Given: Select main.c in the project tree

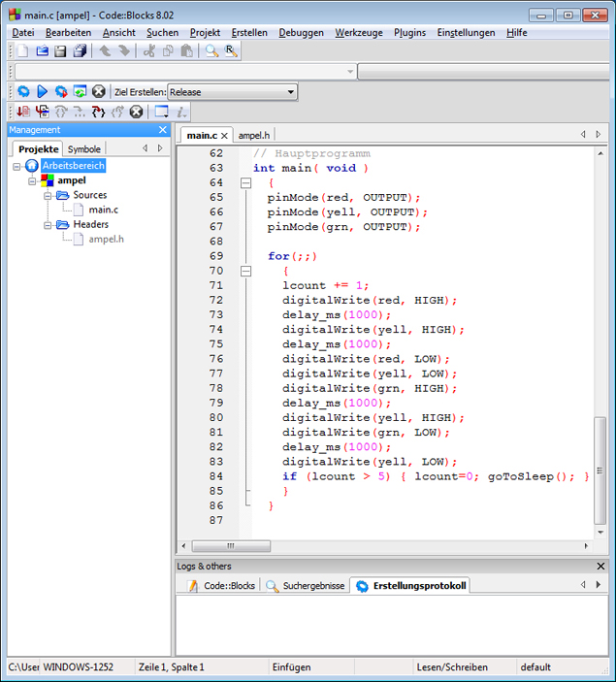Looking at the screenshot, I should click(104, 211).
